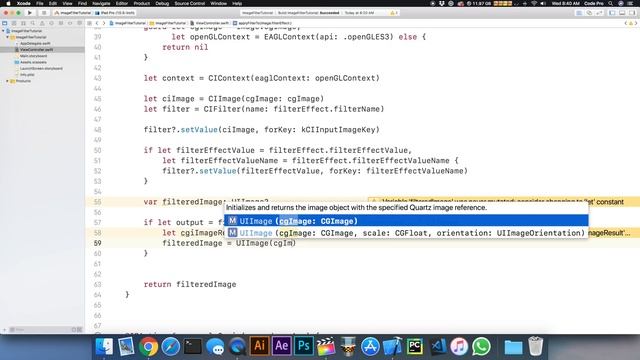Toggle the Navigator panel visibility

pos(612,13)
